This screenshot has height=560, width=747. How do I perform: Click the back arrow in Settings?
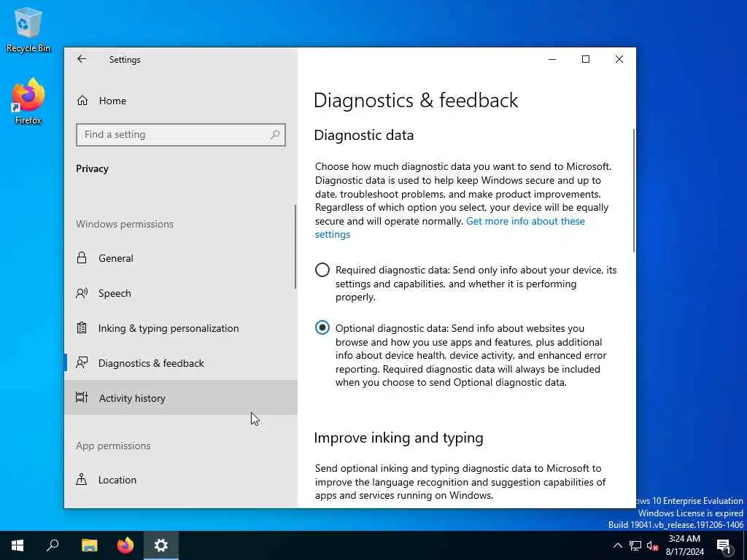[x=82, y=59]
